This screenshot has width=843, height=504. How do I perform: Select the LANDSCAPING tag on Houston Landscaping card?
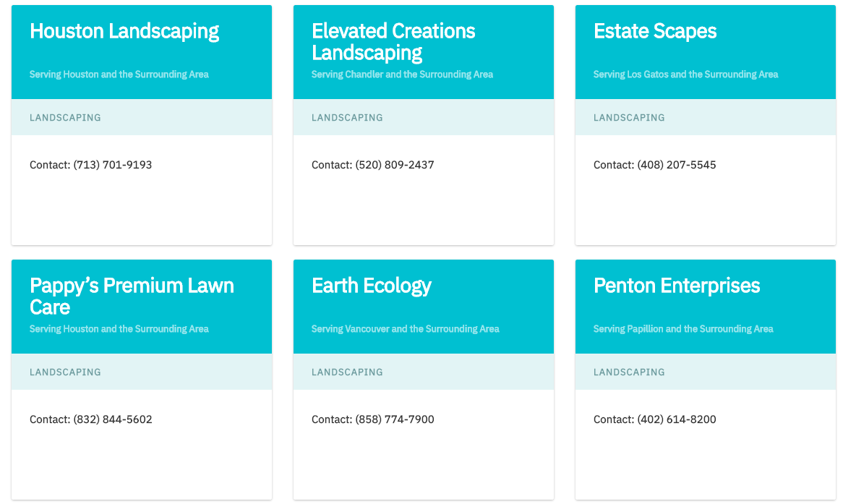(x=65, y=117)
